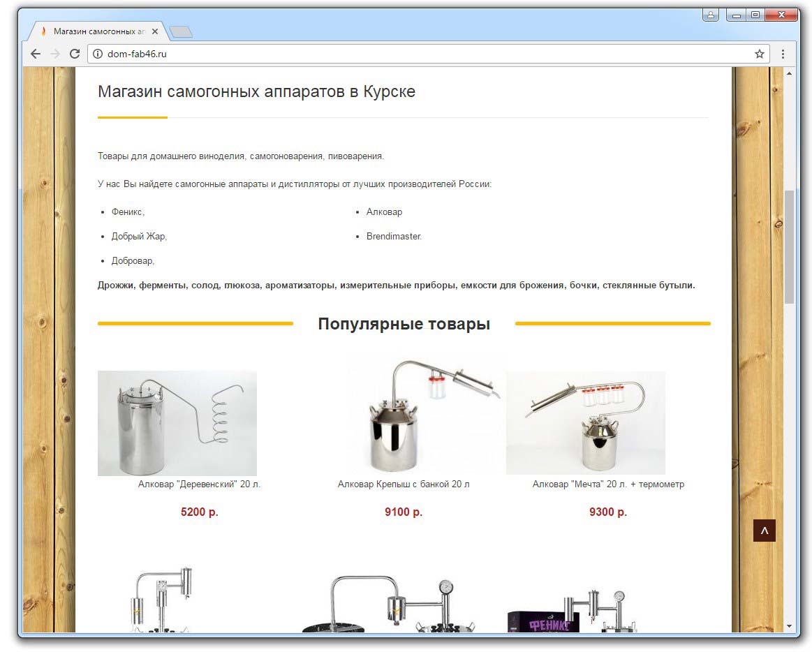This screenshot has height=652, width=812.
Task: Close the Магазин самогонных tab
Action: [155, 31]
